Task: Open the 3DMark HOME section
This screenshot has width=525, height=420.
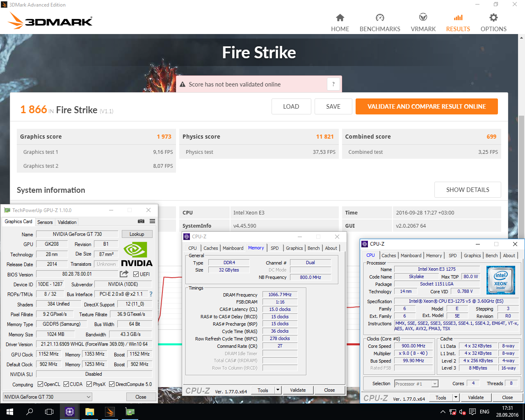Action: click(x=340, y=23)
